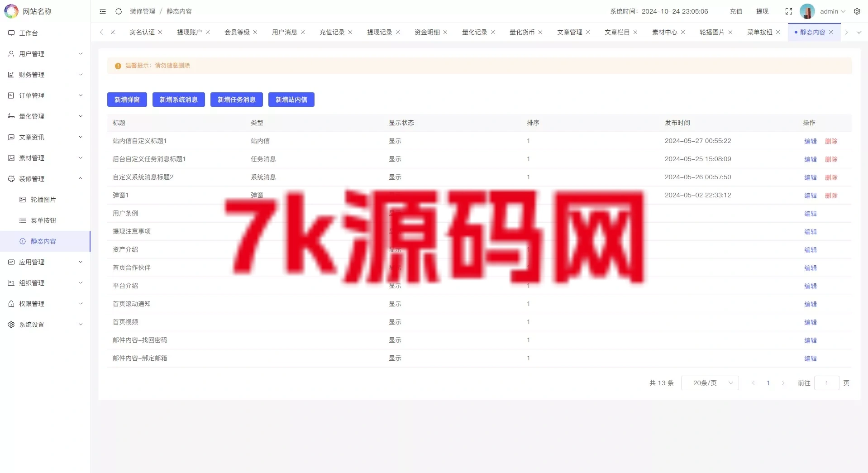This screenshot has width=868, height=473.
Task: Click the 新增弹窗 button
Action: pos(127,100)
